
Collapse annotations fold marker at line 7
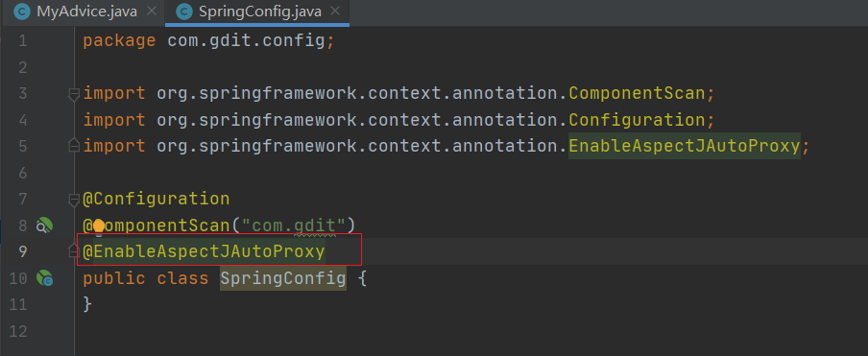click(74, 200)
